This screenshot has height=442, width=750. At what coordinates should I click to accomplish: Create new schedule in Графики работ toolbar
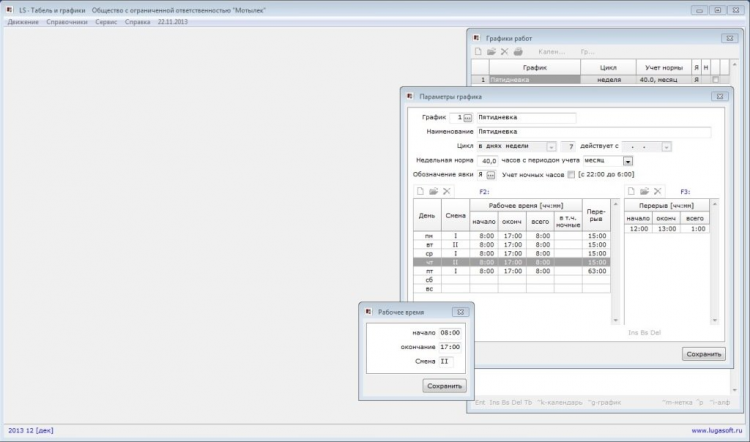point(478,52)
